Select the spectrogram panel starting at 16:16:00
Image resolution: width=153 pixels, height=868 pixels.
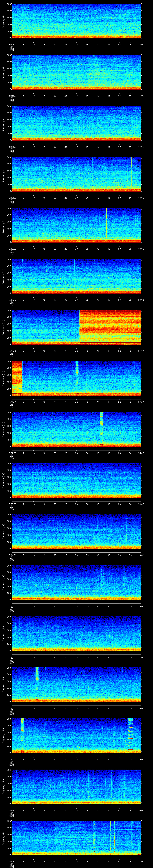pos(76,123)
